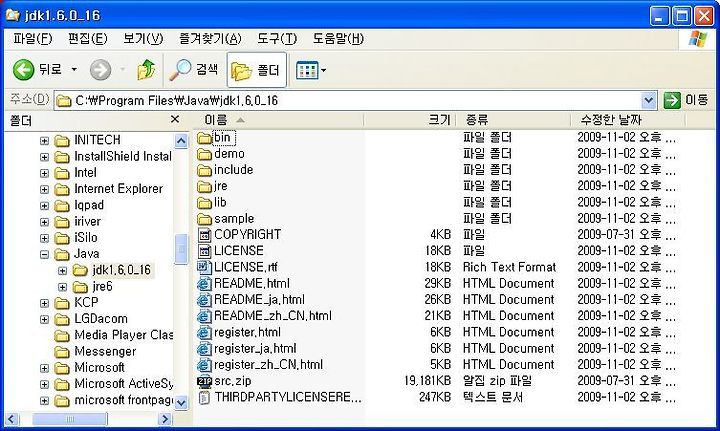Select the lib folder icon
720x431 pixels.
(x=204, y=202)
